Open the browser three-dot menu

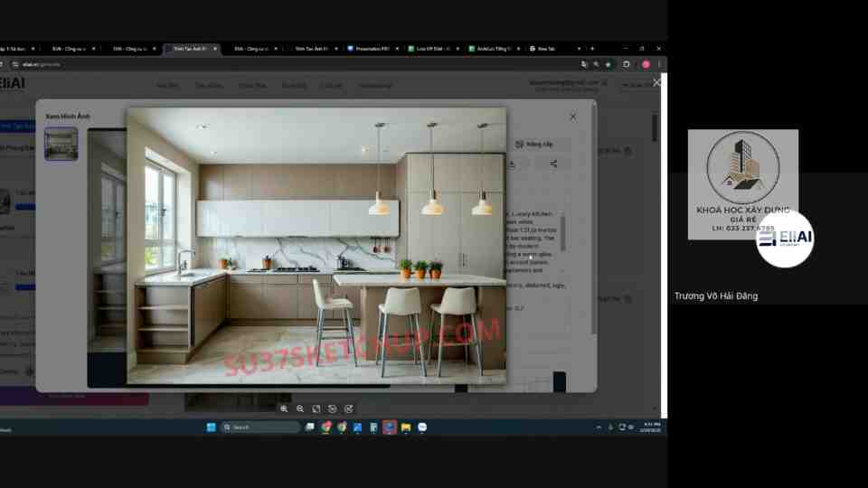coord(659,65)
